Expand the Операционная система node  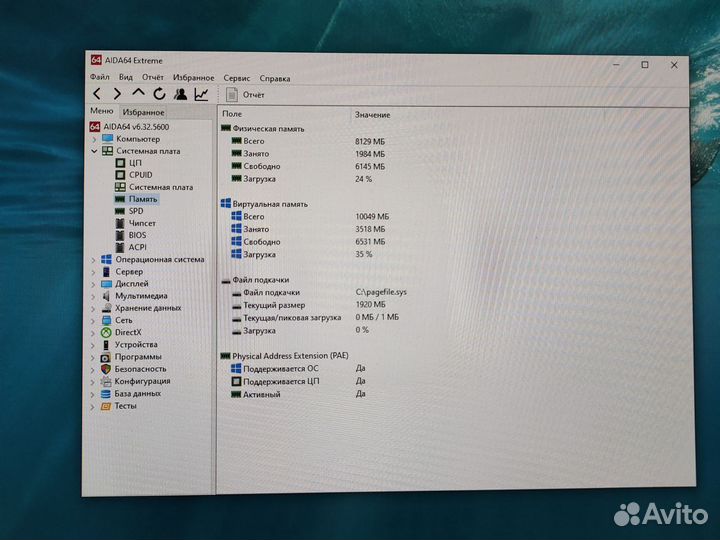(93, 260)
